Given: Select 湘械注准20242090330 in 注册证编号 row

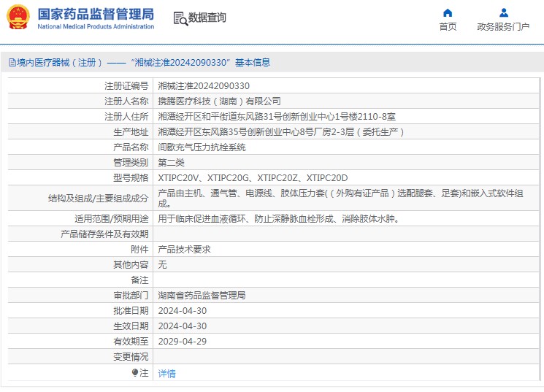Looking at the screenshot, I should (204, 85).
